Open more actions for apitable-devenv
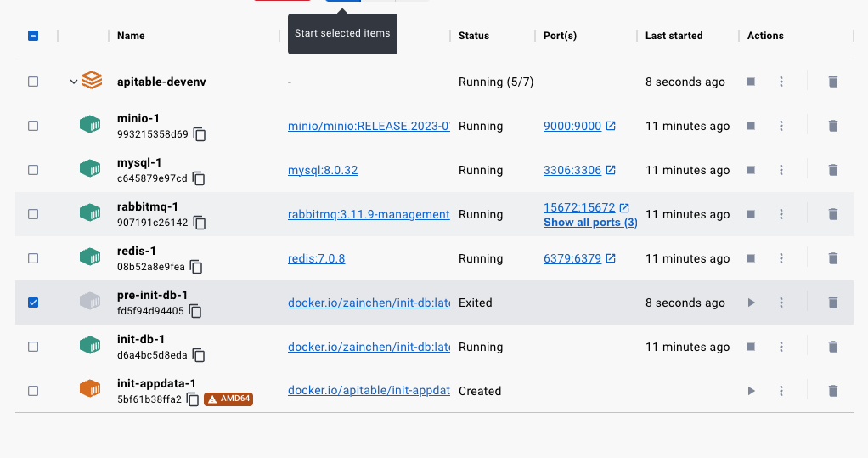 point(781,82)
